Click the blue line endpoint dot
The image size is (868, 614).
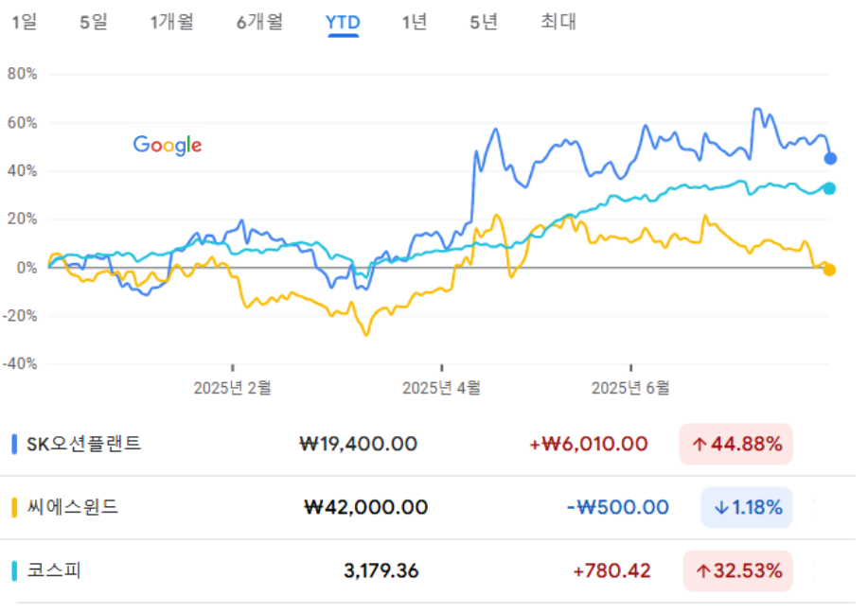click(x=830, y=159)
